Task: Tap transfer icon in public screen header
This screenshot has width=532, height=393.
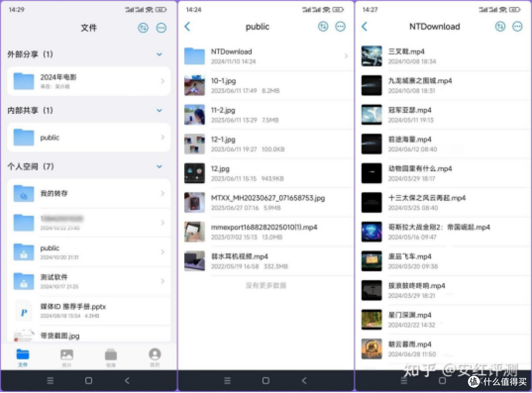Action: 323,27
